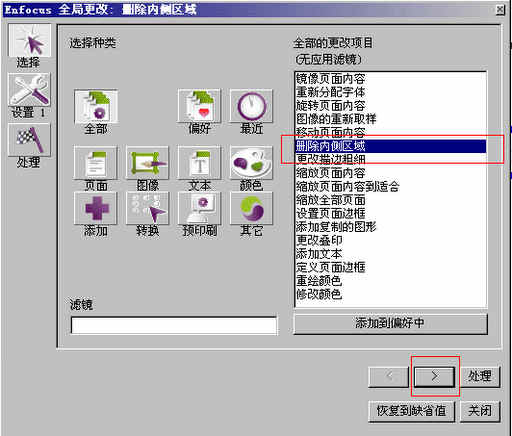Viewport: 512px width, 436px height.
Task: Go to next step with the > arrow
Action: point(434,377)
